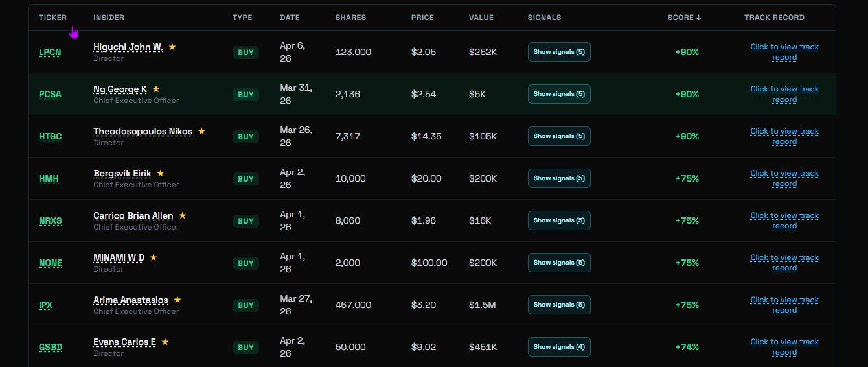Sort by the Score column header

coord(684,18)
